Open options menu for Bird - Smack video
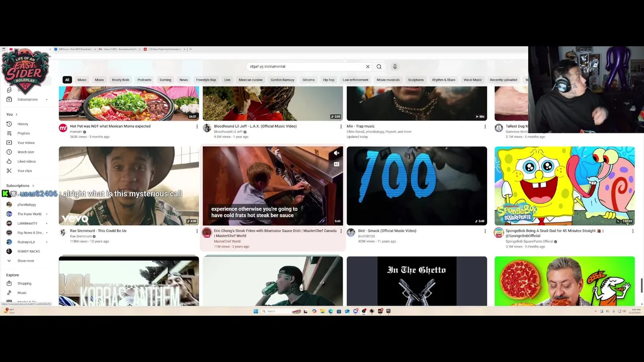Viewport: 644px width, 362px height. (x=485, y=231)
